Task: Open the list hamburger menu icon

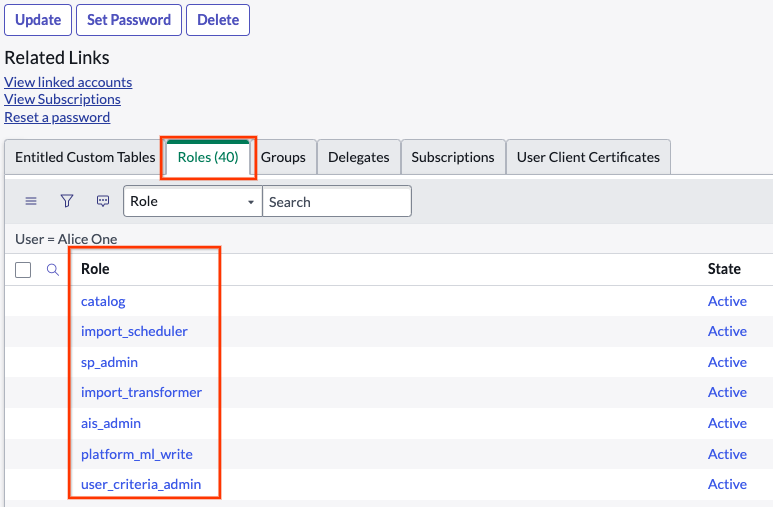Action: pyautogui.click(x=31, y=201)
